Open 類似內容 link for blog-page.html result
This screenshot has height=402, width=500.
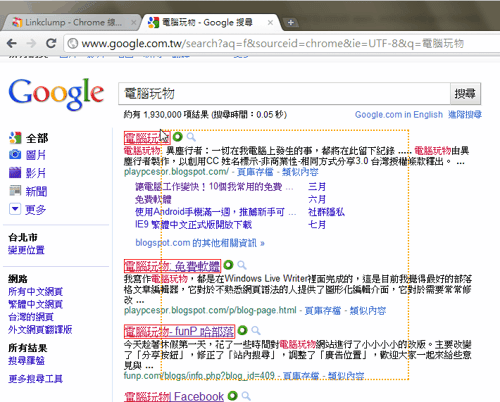(368, 311)
